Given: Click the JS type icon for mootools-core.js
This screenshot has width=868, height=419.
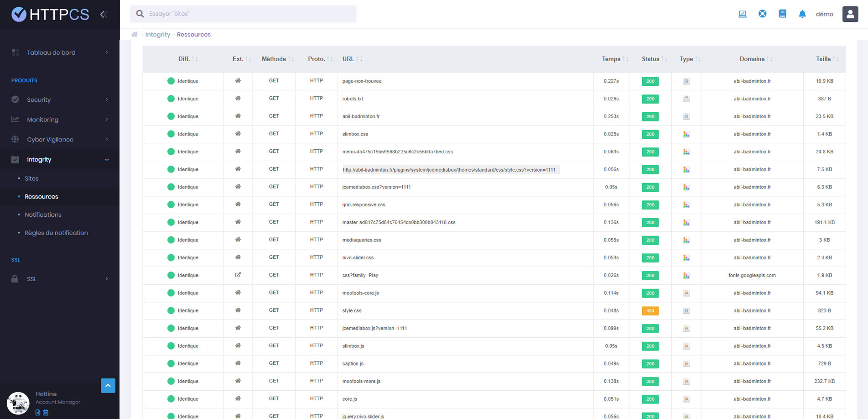Looking at the screenshot, I should point(686,293).
